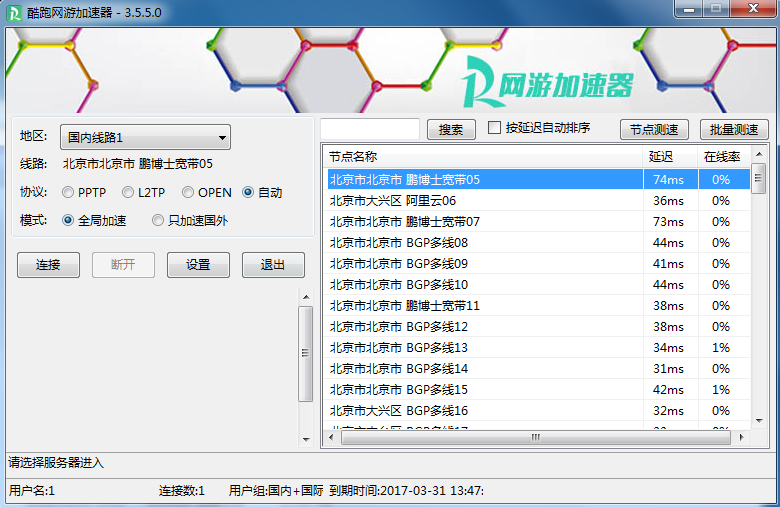780x507 pixels.
Task: Click the app logo icon in the title bar
Action: coord(14,12)
